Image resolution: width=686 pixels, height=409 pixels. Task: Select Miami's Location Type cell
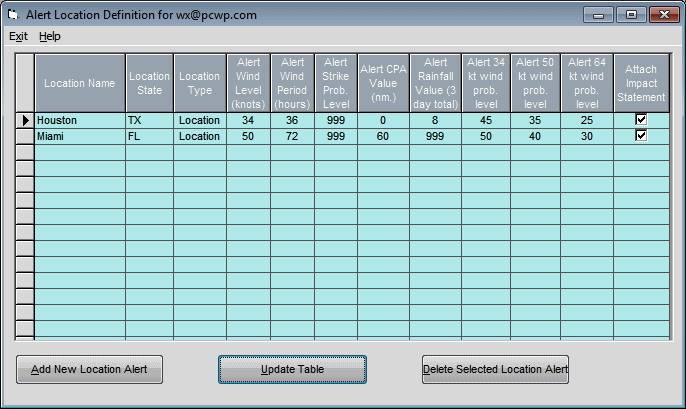click(x=199, y=136)
